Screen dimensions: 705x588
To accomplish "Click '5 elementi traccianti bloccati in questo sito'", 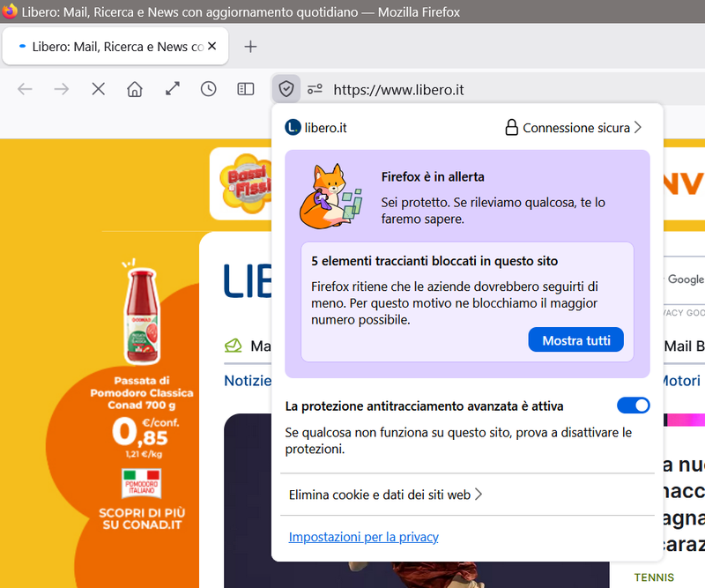I will (434, 261).
